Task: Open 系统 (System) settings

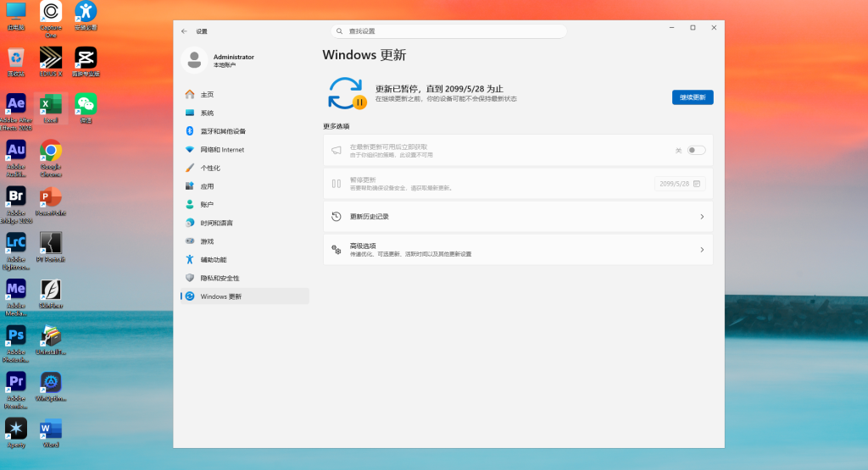Action: 245,113
